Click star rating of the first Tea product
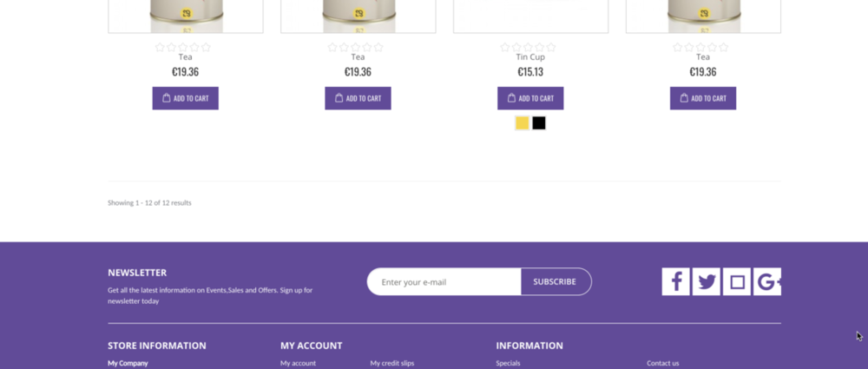The width and height of the screenshot is (868, 369). point(183,47)
